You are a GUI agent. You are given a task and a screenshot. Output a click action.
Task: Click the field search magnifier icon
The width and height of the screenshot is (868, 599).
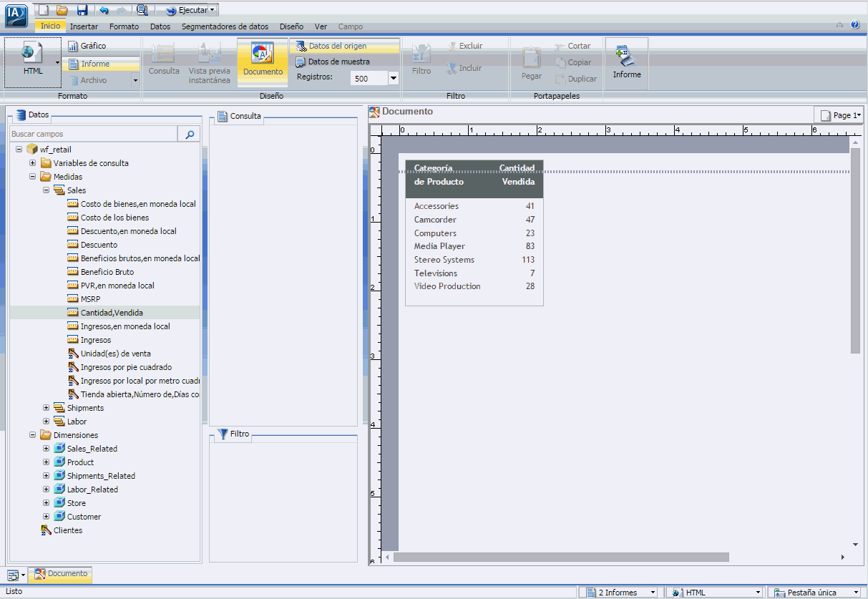190,134
